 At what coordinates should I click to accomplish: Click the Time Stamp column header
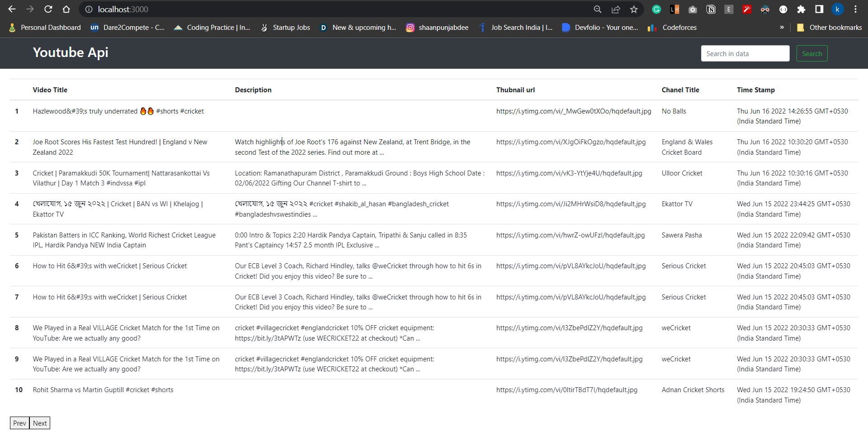756,90
